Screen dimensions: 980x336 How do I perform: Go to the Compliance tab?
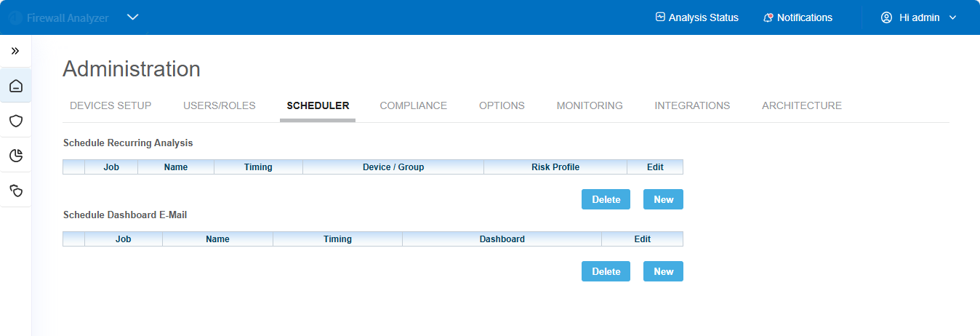pos(413,105)
